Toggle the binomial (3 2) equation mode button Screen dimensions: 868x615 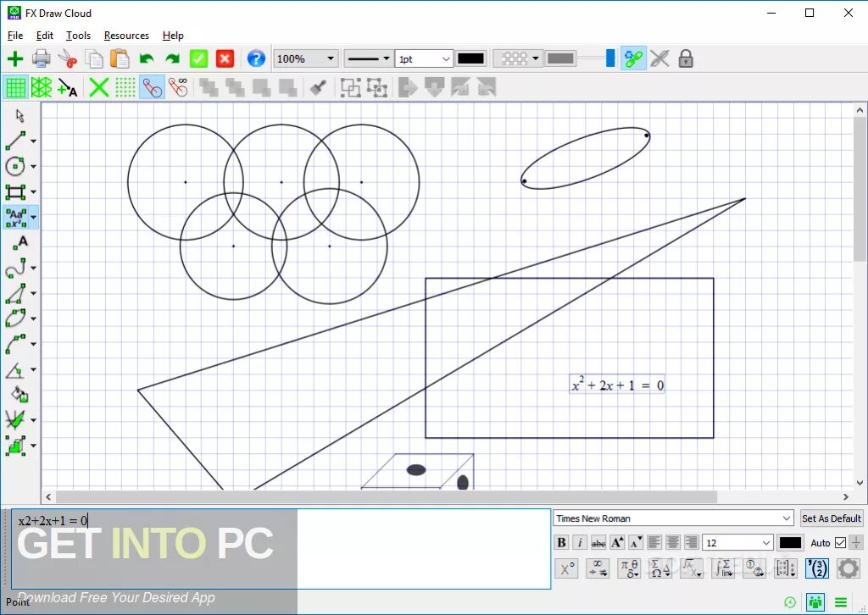817,568
